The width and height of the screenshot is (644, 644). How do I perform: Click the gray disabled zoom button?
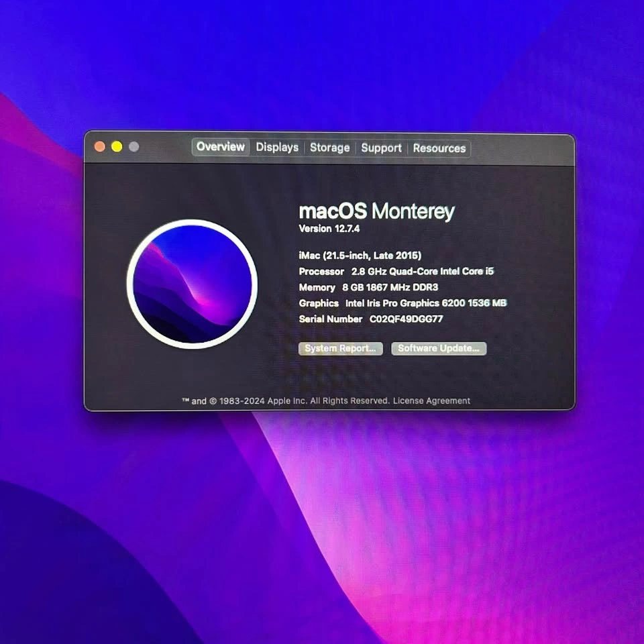[133, 147]
